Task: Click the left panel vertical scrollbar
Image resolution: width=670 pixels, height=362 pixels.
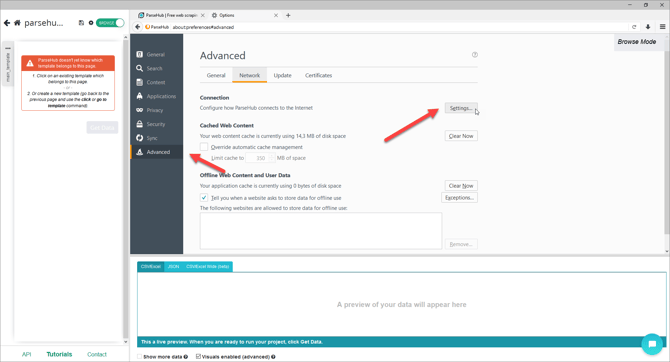Action: coord(125,189)
